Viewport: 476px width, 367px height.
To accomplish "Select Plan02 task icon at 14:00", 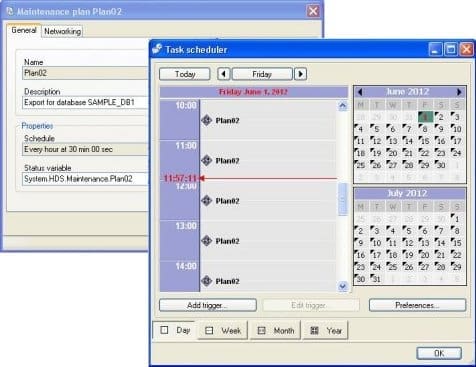I will click(x=207, y=281).
